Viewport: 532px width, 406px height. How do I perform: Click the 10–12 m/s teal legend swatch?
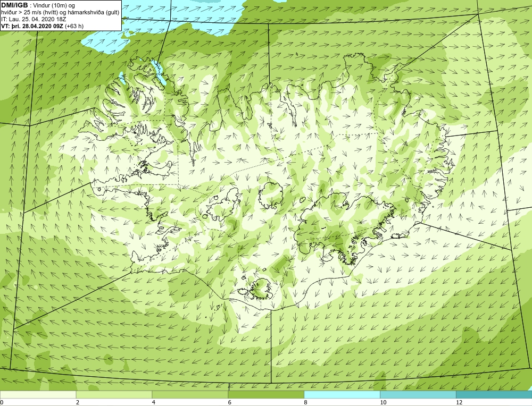418,394
